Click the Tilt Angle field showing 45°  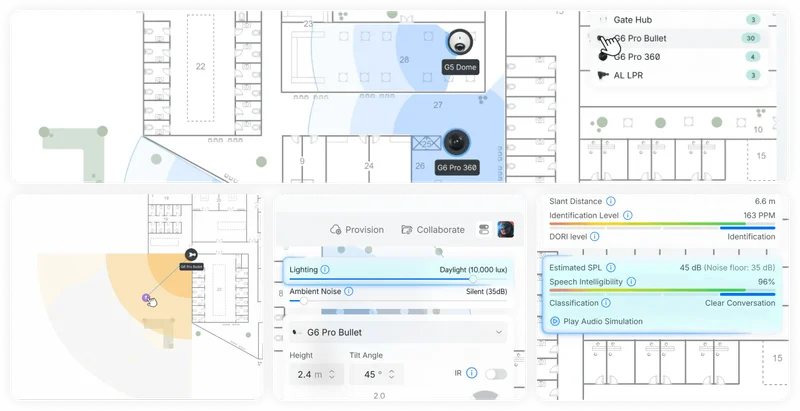[x=377, y=374]
